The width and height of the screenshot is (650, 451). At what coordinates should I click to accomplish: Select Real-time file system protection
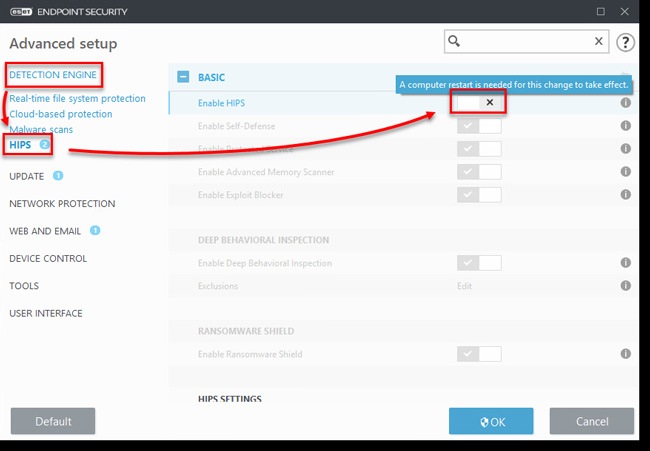(78, 98)
